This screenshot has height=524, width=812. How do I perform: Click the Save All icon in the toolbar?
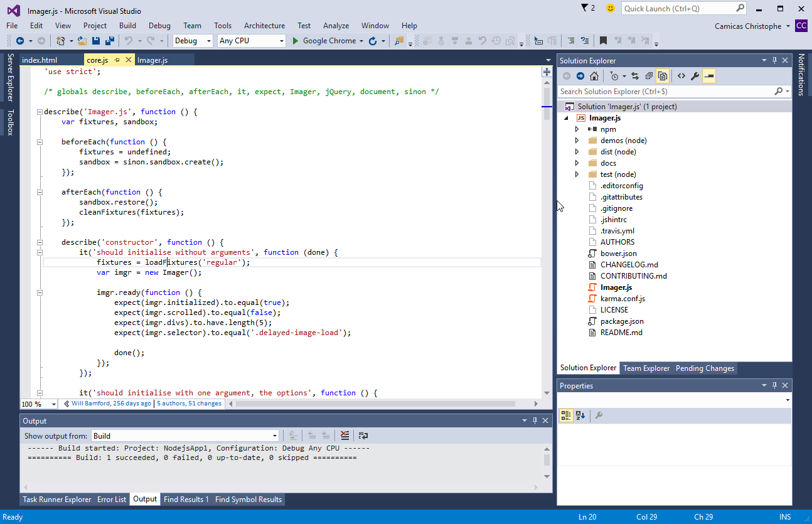[x=109, y=40]
